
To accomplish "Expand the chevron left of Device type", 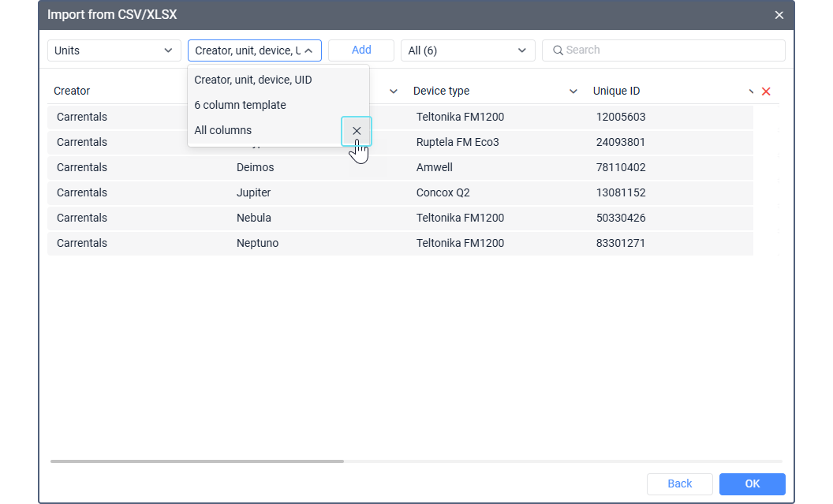I will point(394,91).
